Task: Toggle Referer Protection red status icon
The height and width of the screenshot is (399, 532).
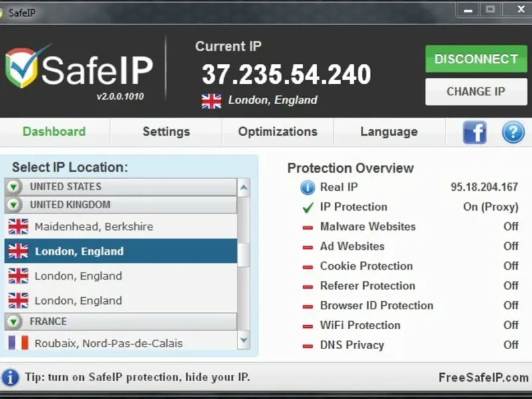Action: [x=308, y=287]
